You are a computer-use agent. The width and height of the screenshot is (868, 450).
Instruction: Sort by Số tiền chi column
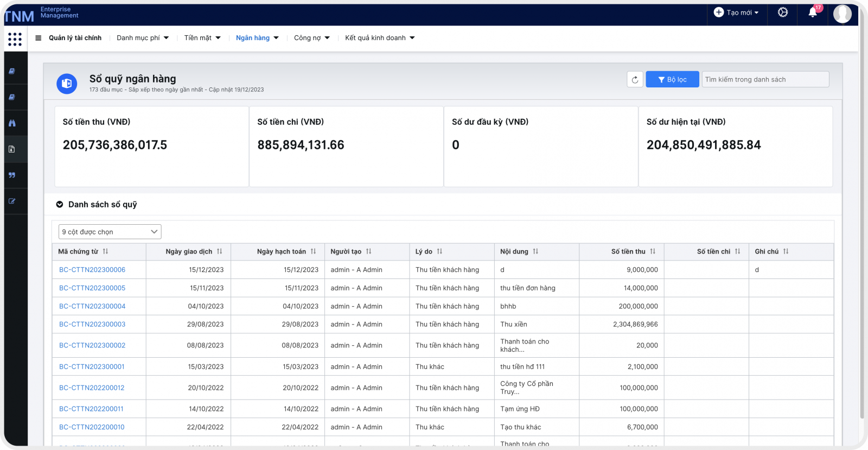click(737, 251)
